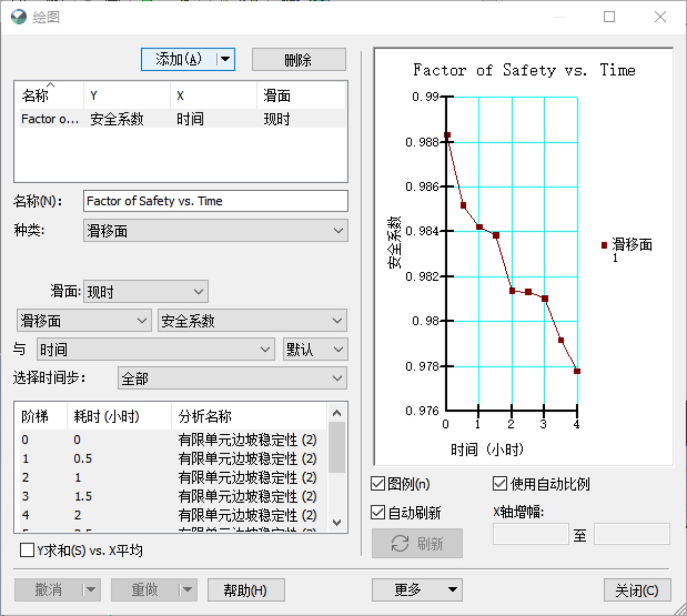Enable Y求和(S) vs. X平均 checkbox
The height and width of the screenshot is (616, 687).
tap(27, 550)
